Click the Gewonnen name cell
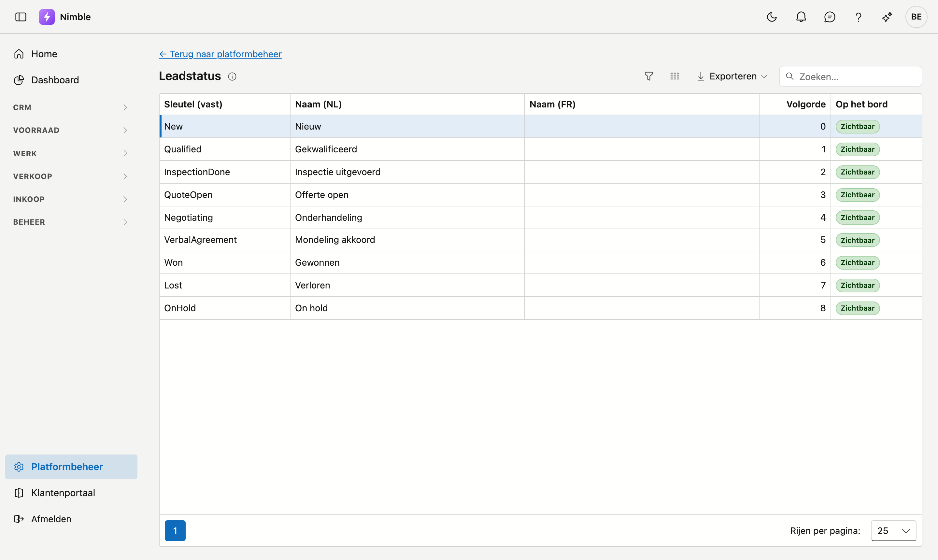This screenshot has height=560, width=938. click(x=407, y=263)
